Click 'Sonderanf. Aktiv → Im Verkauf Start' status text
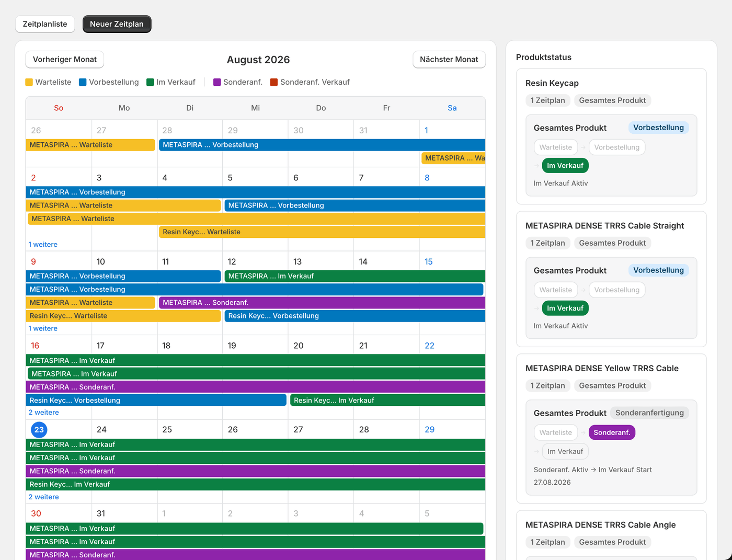The image size is (732, 560). pos(592,470)
